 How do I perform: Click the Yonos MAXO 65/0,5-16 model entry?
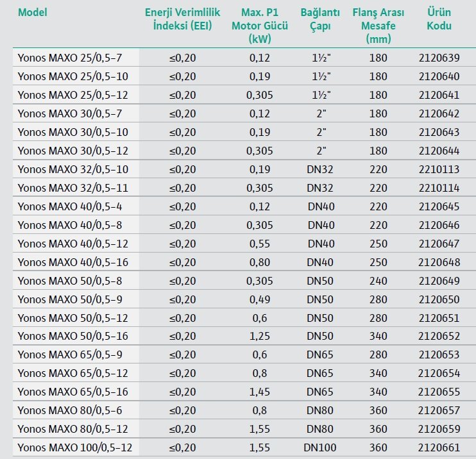click(x=72, y=392)
